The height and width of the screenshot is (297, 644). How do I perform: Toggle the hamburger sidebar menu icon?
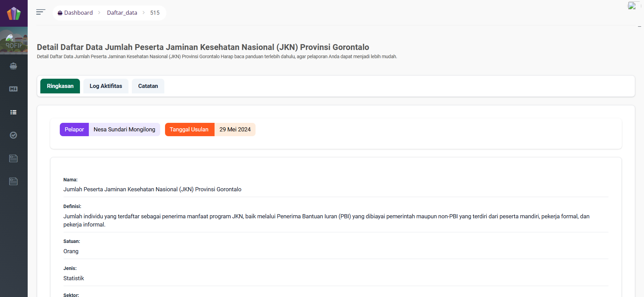pos(41,12)
